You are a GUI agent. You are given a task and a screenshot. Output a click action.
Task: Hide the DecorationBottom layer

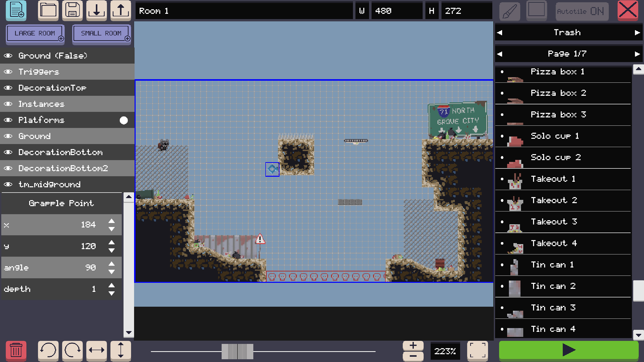8,152
